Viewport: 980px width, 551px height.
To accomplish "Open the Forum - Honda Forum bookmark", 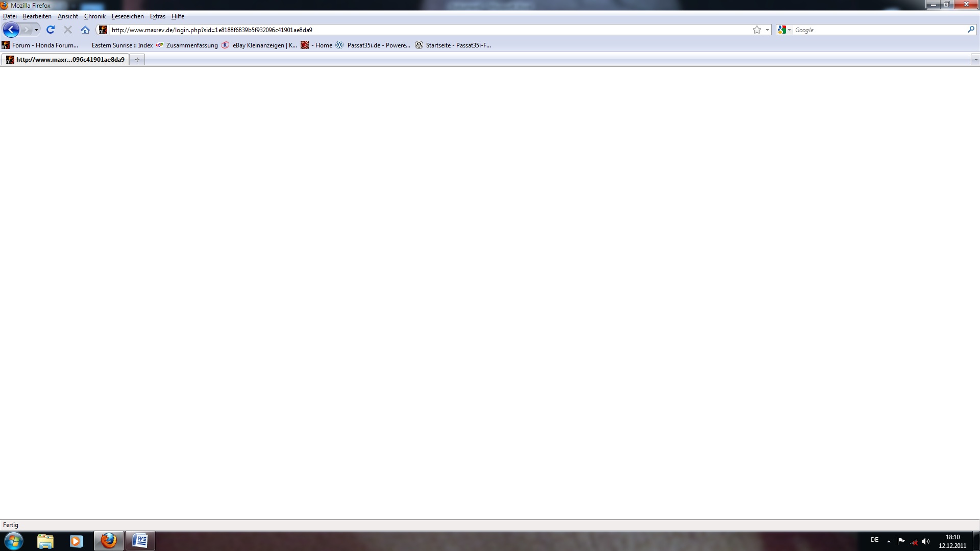I will click(45, 45).
